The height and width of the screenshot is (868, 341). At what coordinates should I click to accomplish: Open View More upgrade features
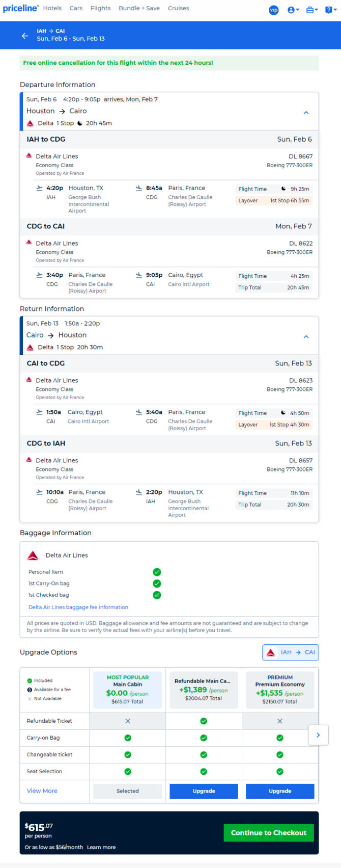point(42,791)
